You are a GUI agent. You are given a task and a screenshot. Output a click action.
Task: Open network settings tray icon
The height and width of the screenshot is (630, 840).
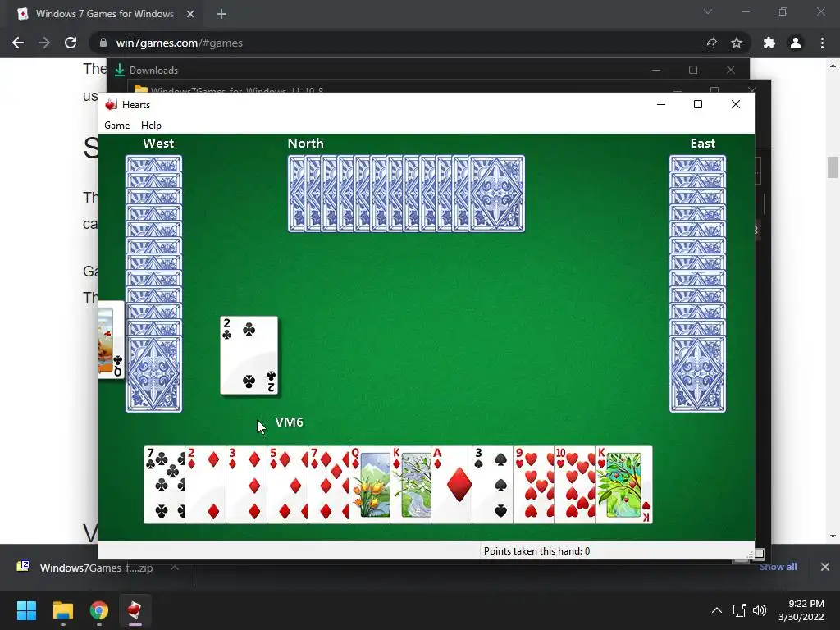coord(740,610)
